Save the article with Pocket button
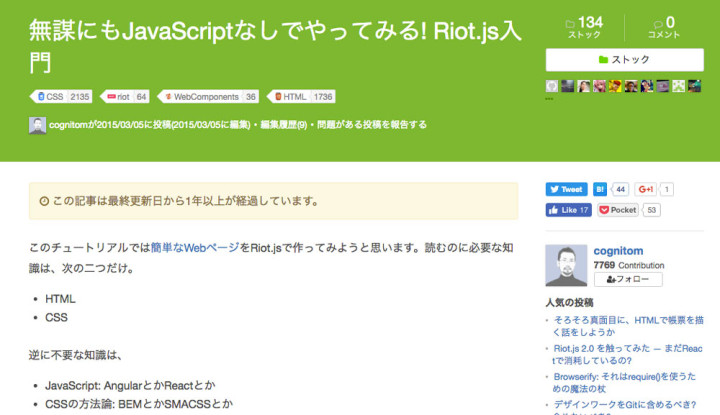 point(618,210)
